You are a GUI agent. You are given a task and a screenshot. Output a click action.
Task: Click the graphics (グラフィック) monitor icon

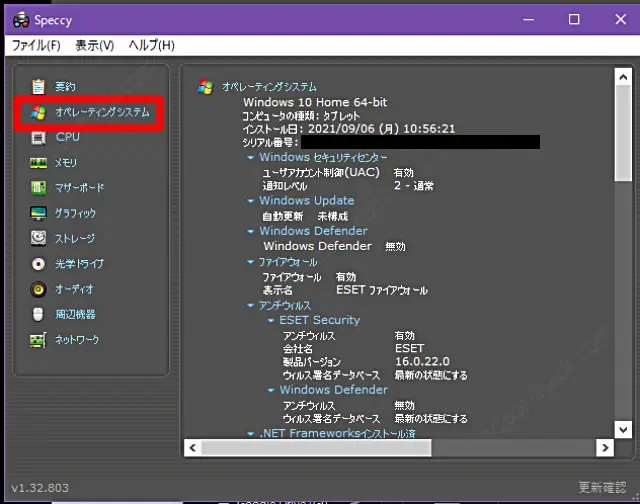pyautogui.click(x=38, y=213)
